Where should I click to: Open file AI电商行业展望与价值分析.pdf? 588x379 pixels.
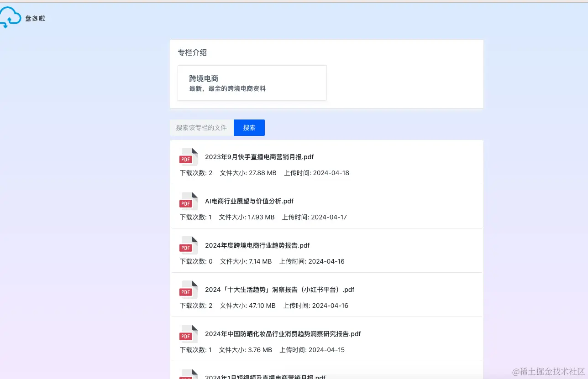point(249,201)
